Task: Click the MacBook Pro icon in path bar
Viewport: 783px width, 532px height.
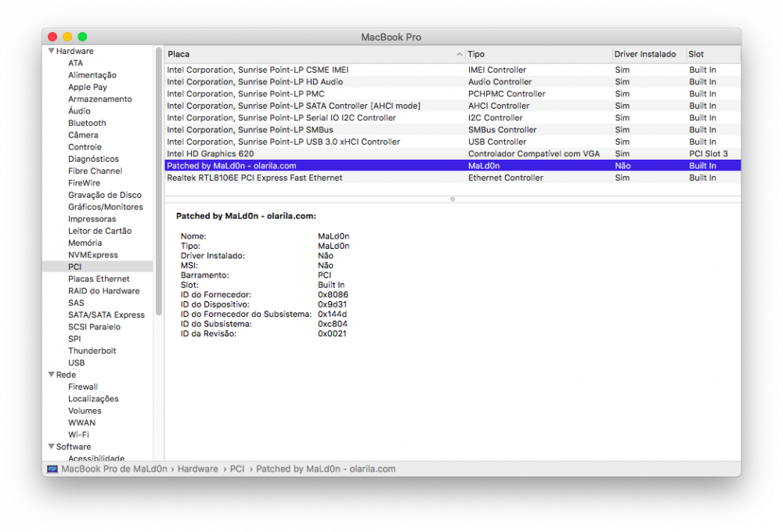Action: pyautogui.click(x=52, y=469)
